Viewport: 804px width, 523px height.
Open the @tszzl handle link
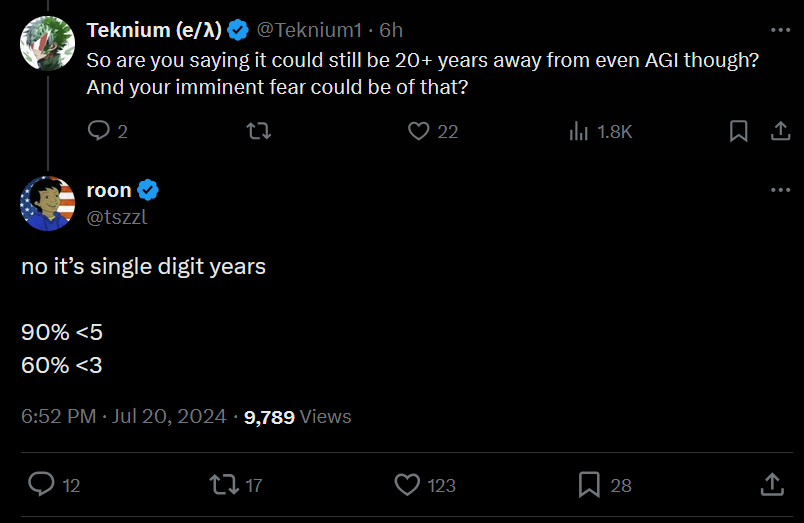[117, 217]
